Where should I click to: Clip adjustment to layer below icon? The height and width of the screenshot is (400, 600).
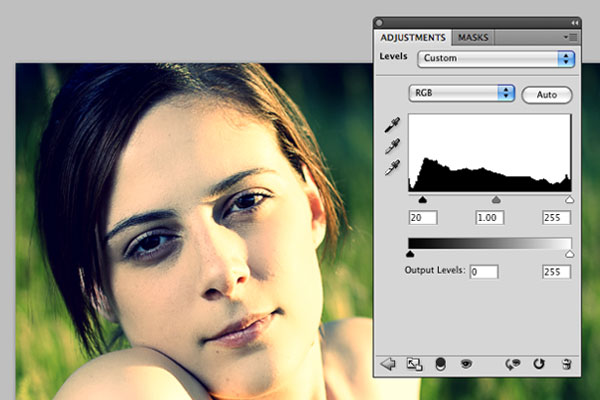click(440, 364)
